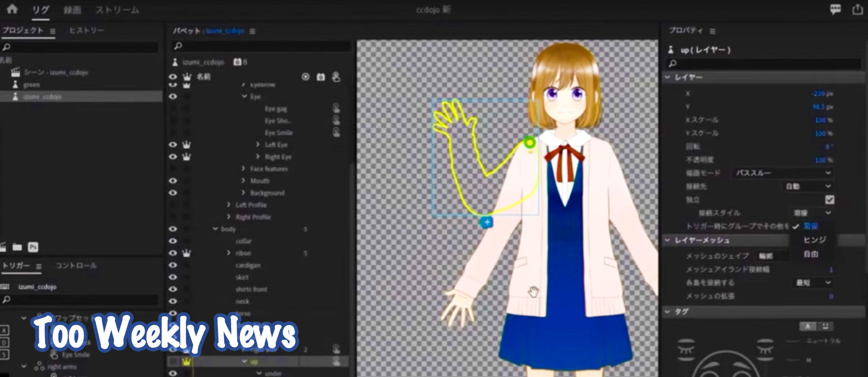This screenshot has width=868, height=377.
Task: Click the trigger icon on the up layer row
Action: point(336,361)
